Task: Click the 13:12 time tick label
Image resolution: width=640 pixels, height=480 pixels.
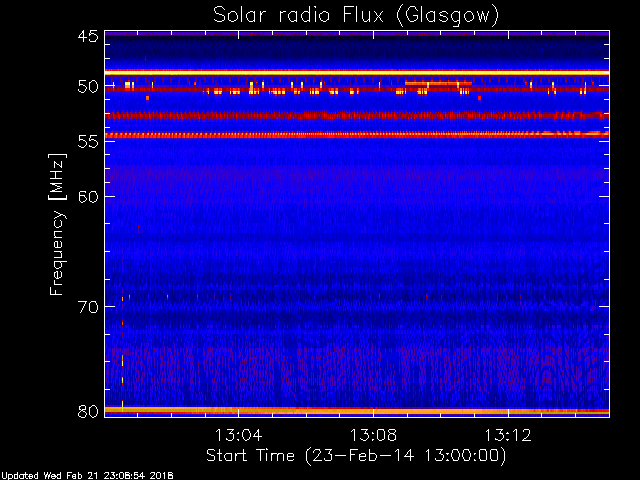Action: (508, 435)
